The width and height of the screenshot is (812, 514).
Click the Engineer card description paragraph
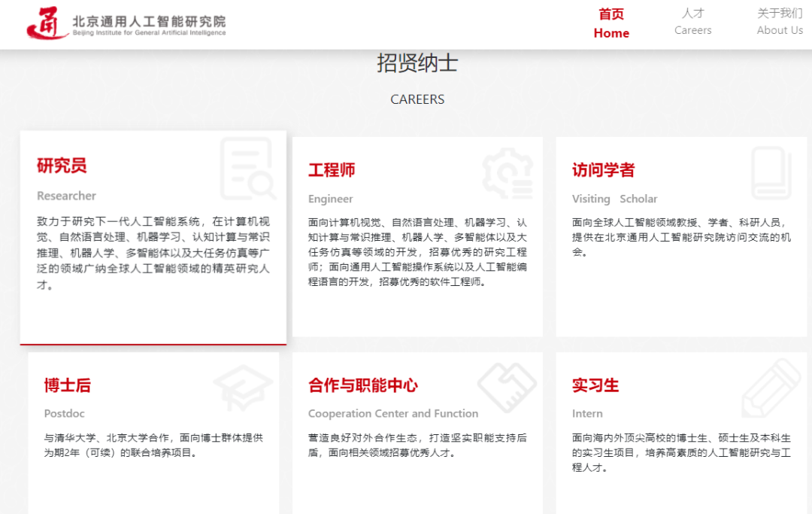(x=417, y=252)
